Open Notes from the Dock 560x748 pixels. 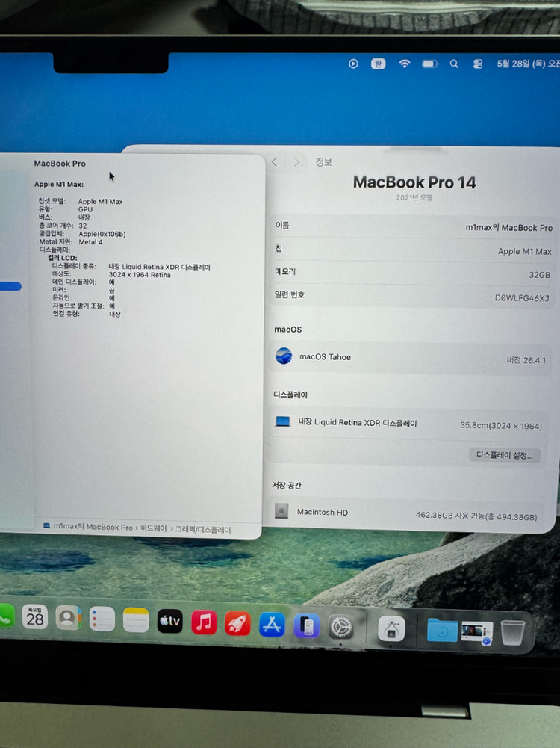pos(136,620)
